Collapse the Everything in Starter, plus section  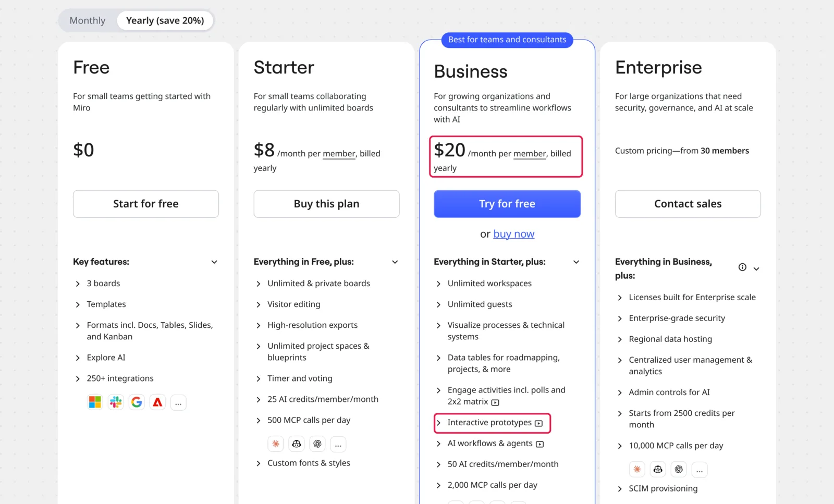coord(576,262)
